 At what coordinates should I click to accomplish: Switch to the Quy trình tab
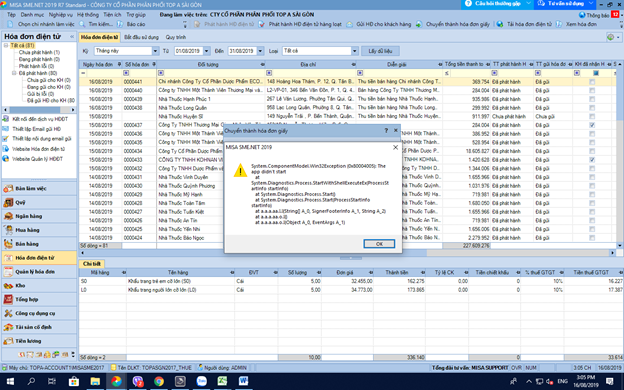pyautogui.click(x=176, y=37)
